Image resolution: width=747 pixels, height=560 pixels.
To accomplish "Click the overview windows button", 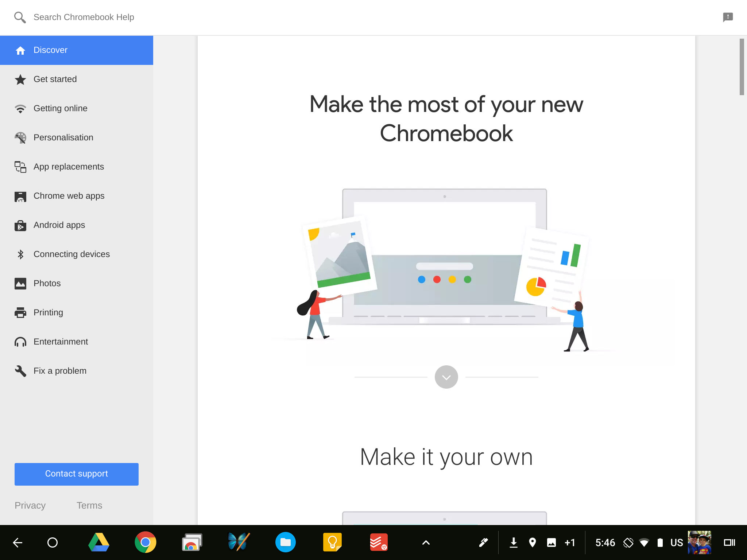I will point(729,543).
